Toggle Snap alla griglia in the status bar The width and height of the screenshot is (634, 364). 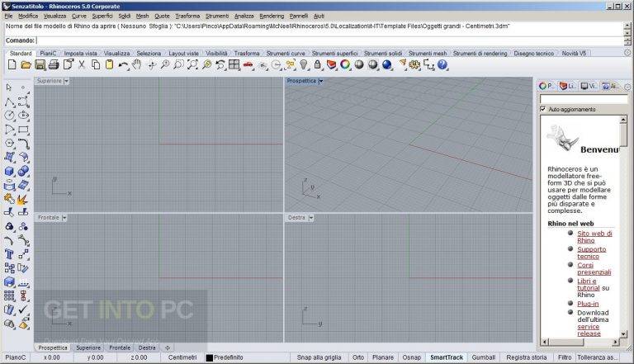point(319,357)
